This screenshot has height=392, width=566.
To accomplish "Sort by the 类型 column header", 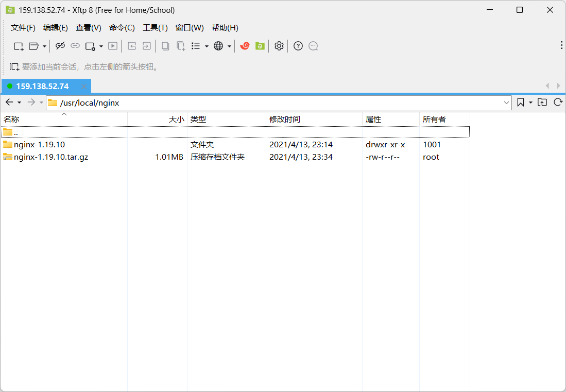I will tap(227, 119).
